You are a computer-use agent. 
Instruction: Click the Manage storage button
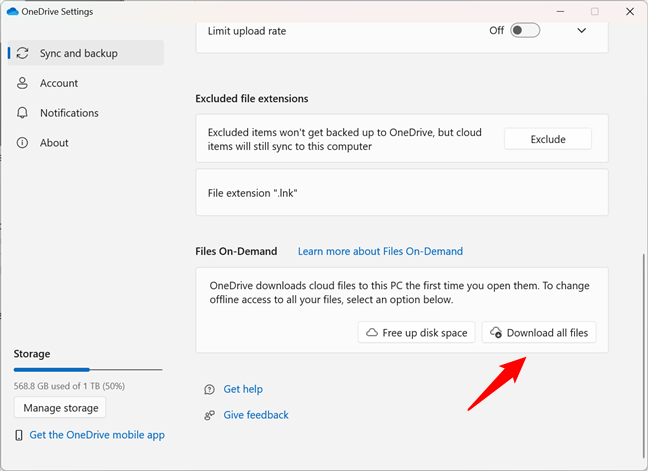[x=60, y=408]
